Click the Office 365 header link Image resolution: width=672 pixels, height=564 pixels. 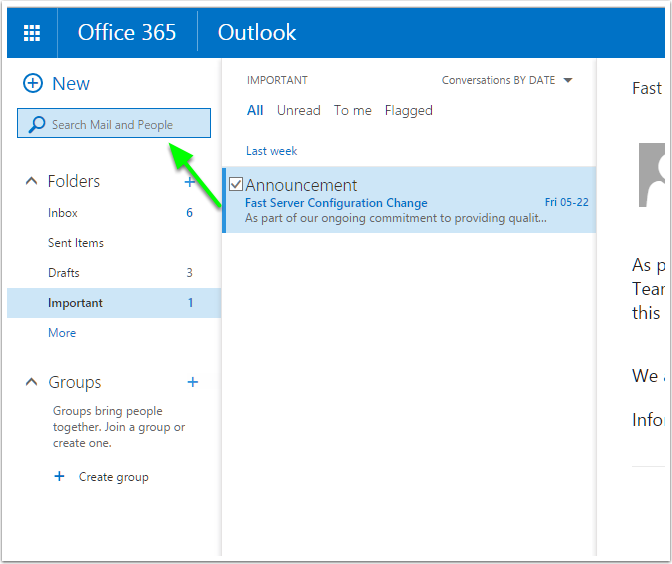point(127,33)
